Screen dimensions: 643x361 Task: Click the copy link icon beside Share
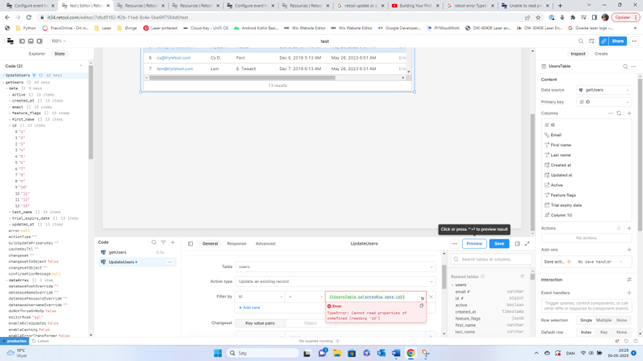click(604, 41)
